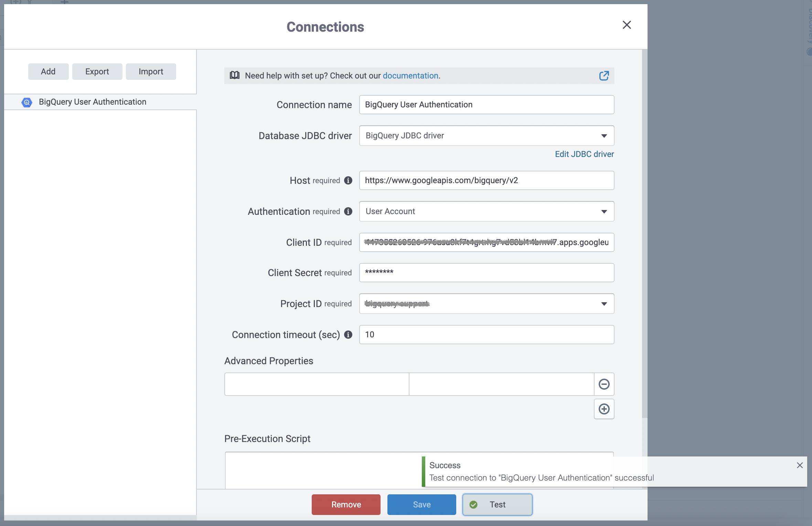The width and height of the screenshot is (812, 526).
Task: Click the green check icon on Test button
Action: [473, 505]
